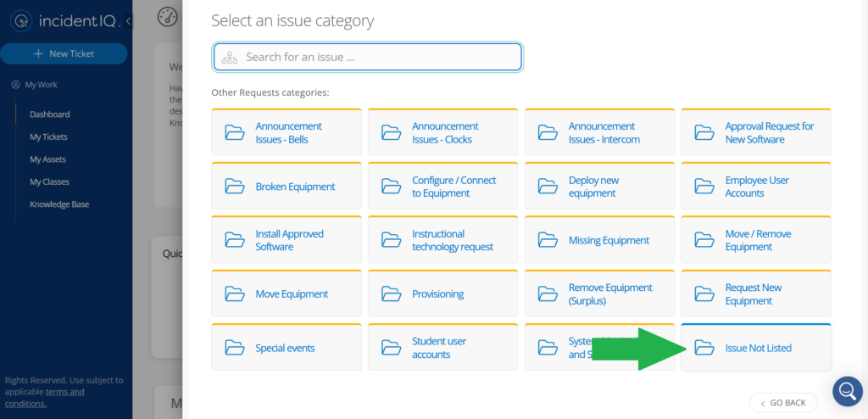Click folder icon for Install Approved Software
The width and height of the screenshot is (868, 419).
(235, 240)
